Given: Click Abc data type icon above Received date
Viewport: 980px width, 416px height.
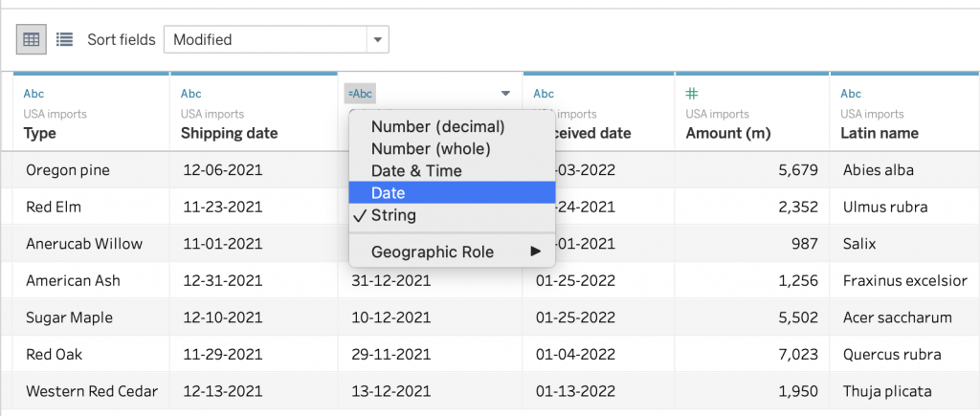Looking at the screenshot, I should (544, 94).
